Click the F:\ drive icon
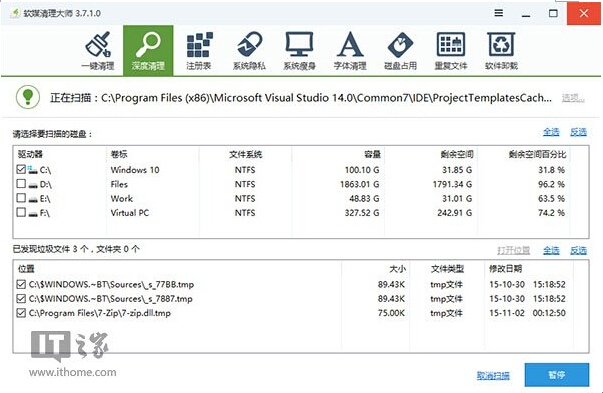The width and height of the screenshot is (603, 393). coord(33,213)
